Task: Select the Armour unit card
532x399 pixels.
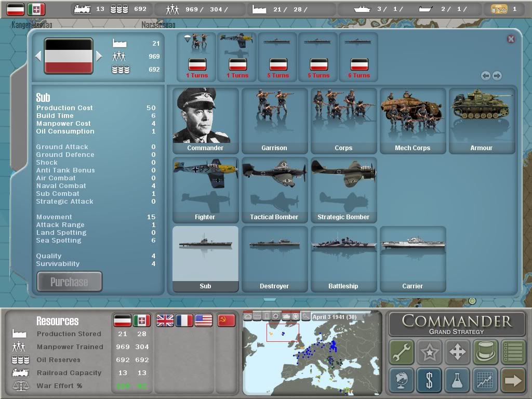Action: coord(482,121)
